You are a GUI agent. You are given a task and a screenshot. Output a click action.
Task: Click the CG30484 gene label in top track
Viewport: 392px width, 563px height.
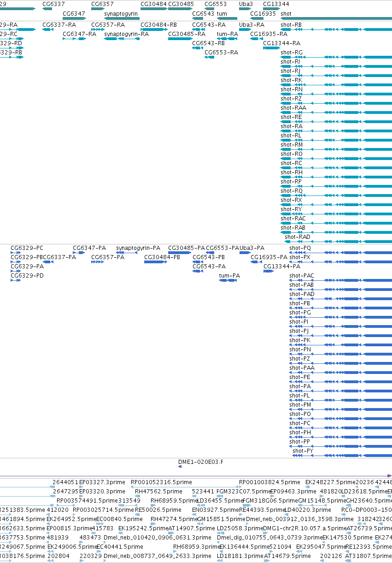tap(153, 4)
